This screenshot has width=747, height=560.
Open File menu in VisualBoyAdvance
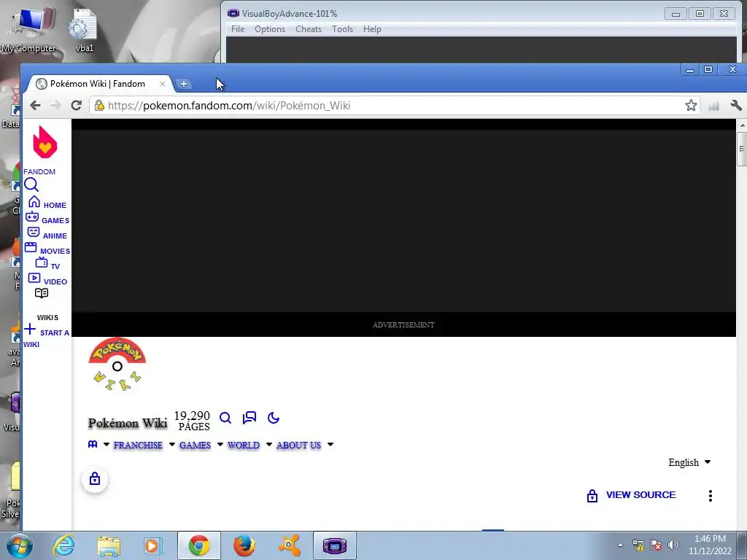click(238, 29)
